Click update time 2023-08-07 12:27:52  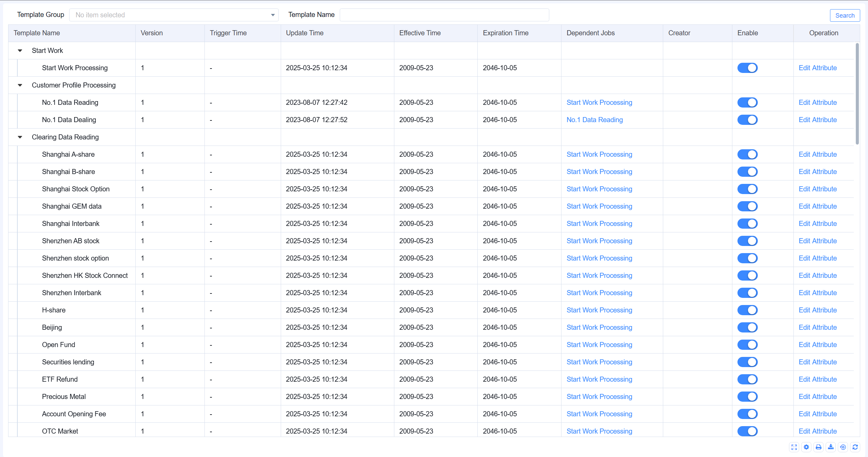(316, 120)
